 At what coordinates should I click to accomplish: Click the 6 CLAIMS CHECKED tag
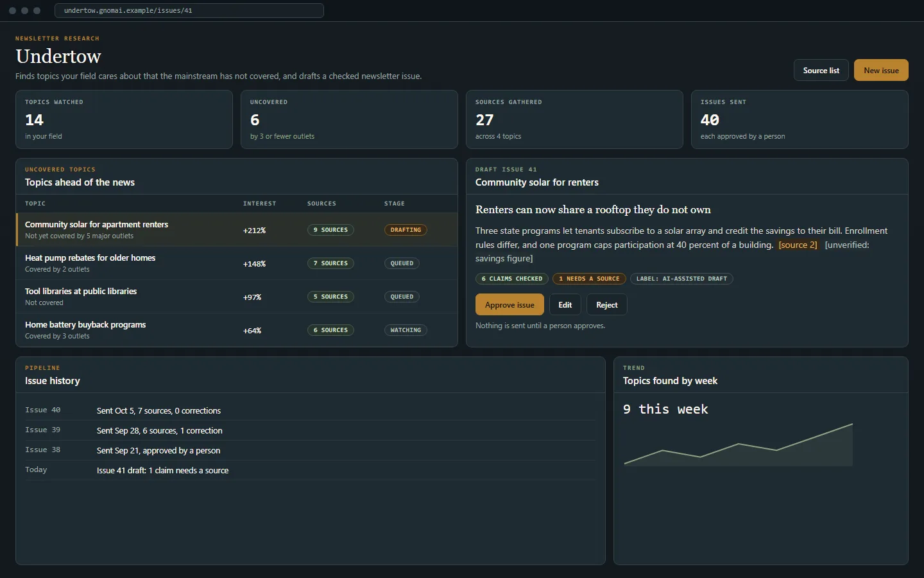click(x=512, y=279)
